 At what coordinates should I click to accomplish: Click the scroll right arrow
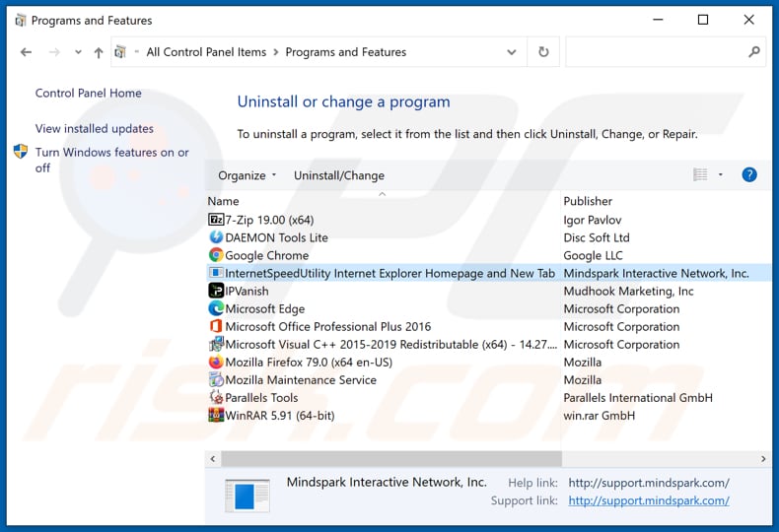763,458
